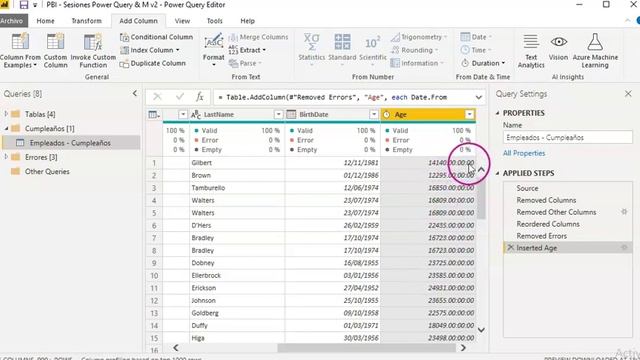Select the Add Column tab
640x360 pixels.
click(x=138, y=21)
